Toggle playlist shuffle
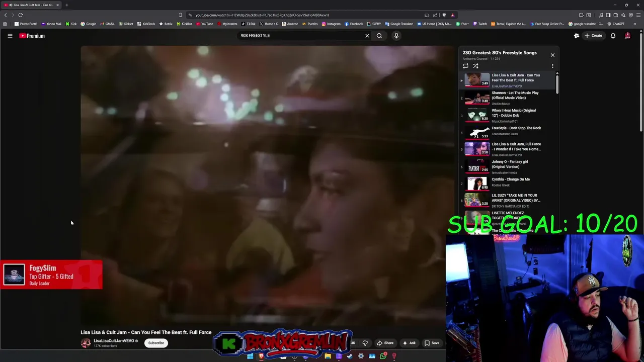This screenshot has height=362, width=644. pos(475,66)
